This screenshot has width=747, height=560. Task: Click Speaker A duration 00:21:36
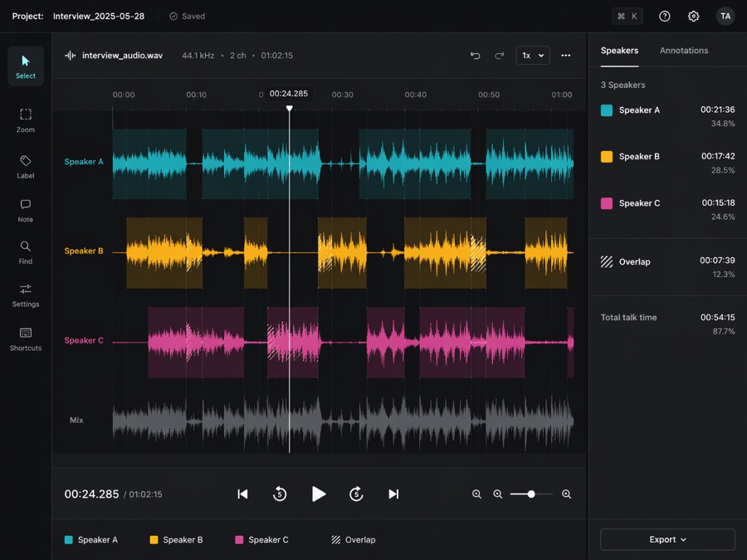[717, 110]
